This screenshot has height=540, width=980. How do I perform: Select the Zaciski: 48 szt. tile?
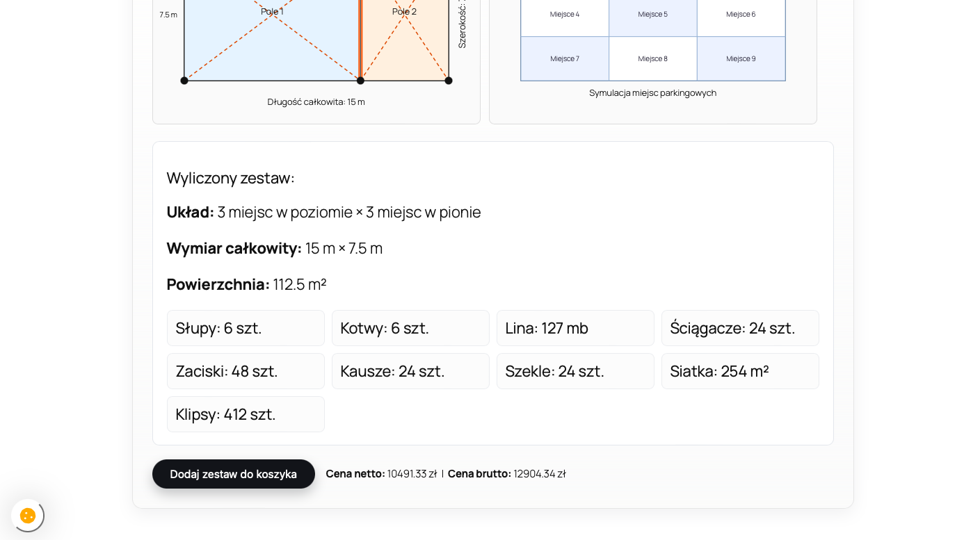coord(246,371)
